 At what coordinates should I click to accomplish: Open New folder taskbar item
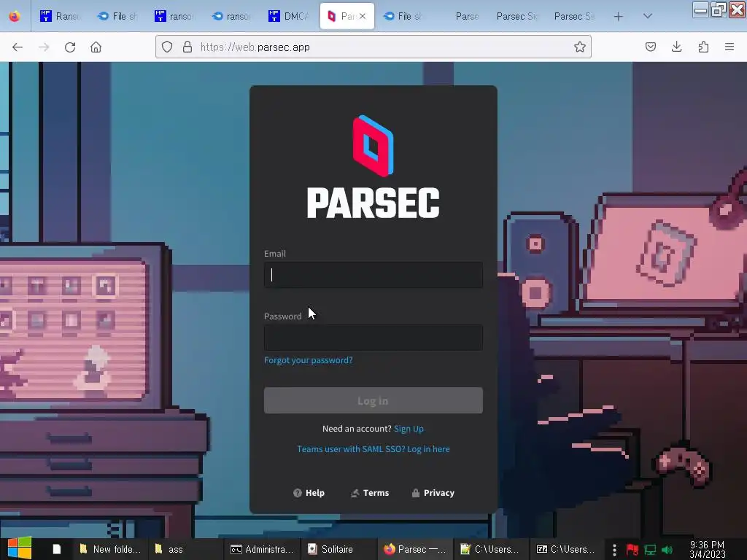coord(110,549)
